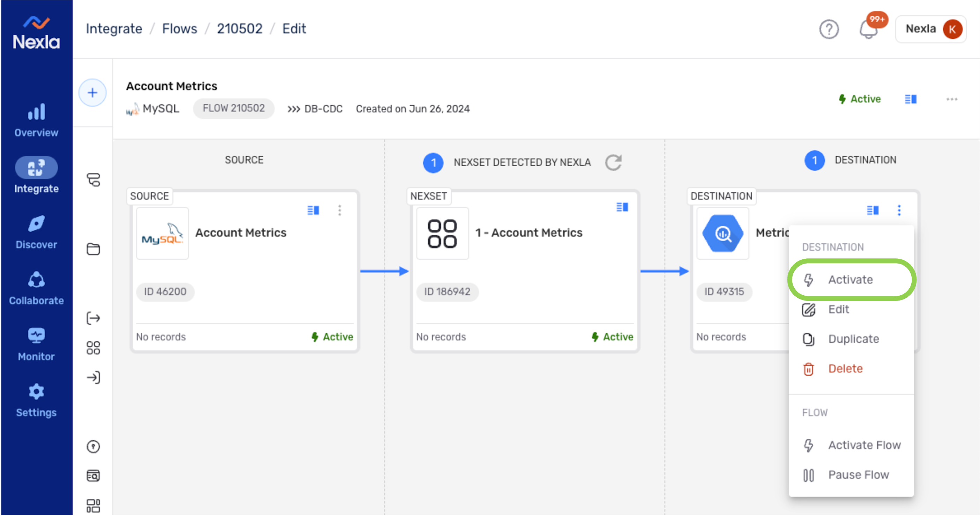The width and height of the screenshot is (980, 516).
Task: Open the Monitor section
Action: 36,344
